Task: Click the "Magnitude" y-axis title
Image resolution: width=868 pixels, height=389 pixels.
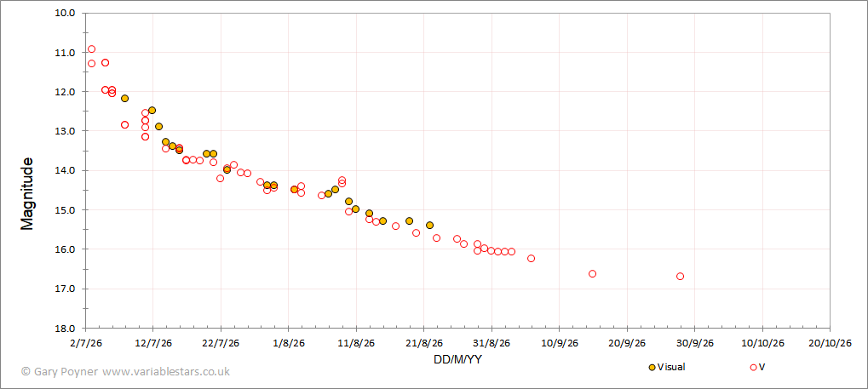Action: tap(27, 194)
